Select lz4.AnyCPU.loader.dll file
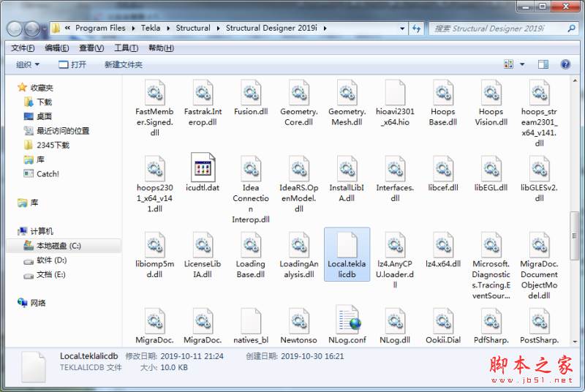Image resolution: width=585 pixels, height=392 pixels. [x=395, y=261]
